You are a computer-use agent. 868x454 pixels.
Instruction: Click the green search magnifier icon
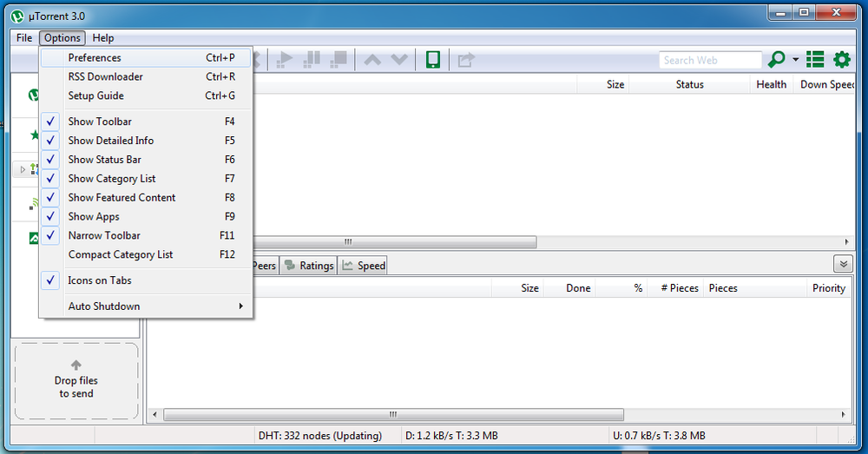pyautogui.click(x=777, y=59)
